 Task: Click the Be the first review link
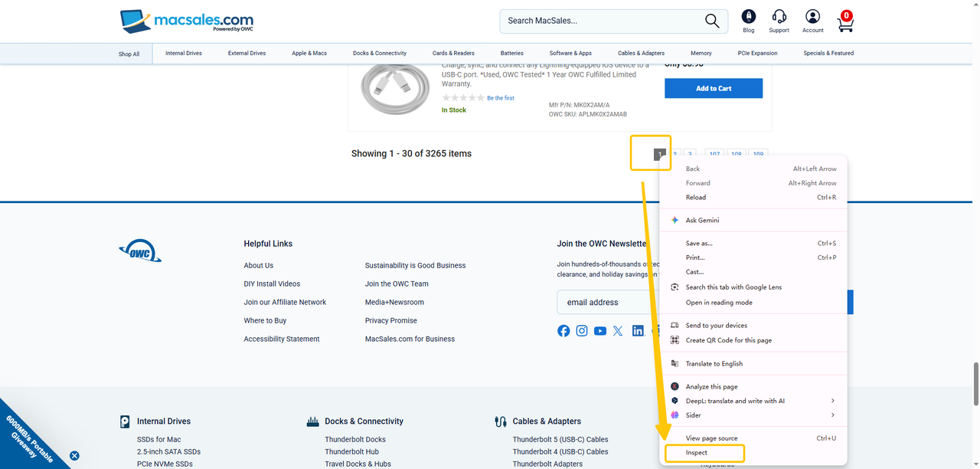pos(501,98)
